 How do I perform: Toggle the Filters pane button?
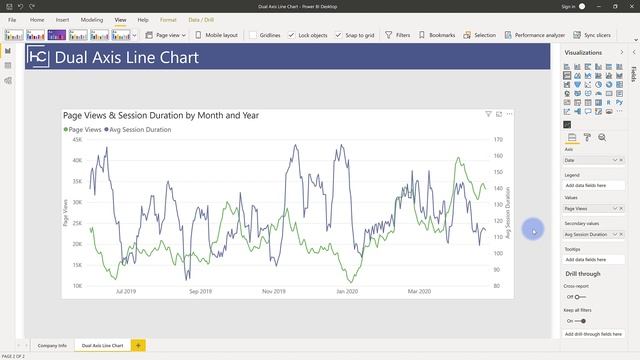click(398, 35)
